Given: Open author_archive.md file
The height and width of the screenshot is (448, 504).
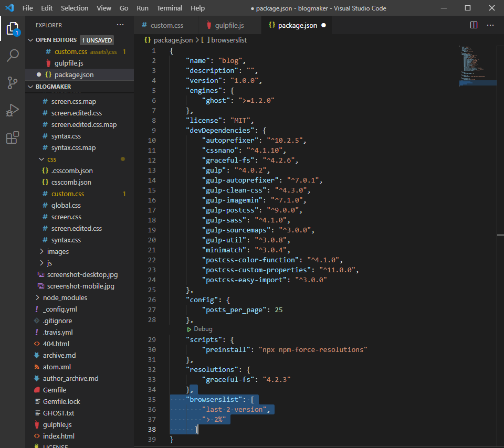Looking at the screenshot, I should click(80, 378).
